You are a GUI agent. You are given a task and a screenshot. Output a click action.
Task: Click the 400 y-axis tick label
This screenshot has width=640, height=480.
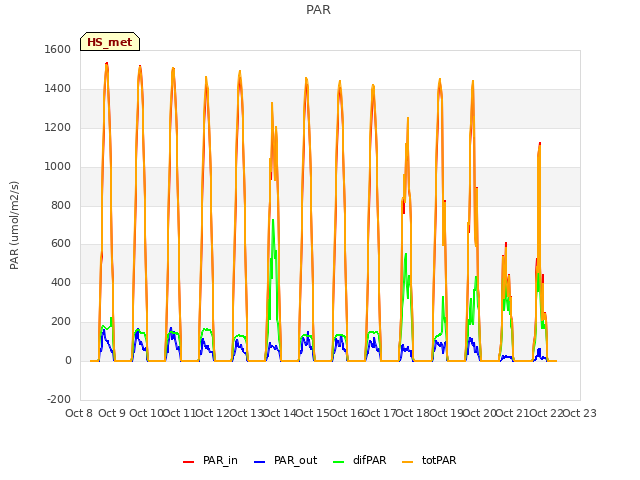point(61,282)
